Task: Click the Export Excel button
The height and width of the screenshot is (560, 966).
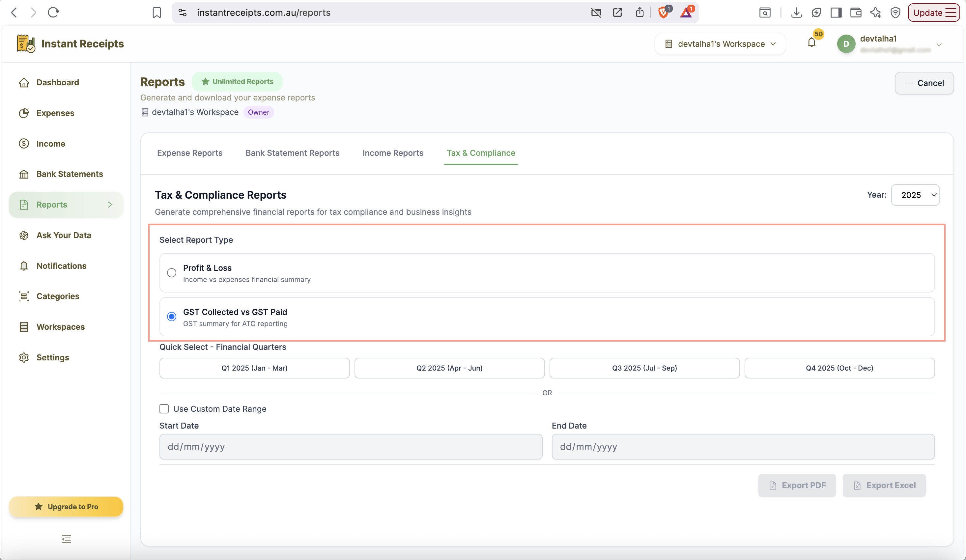Action: pyautogui.click(x=884, y=485)
